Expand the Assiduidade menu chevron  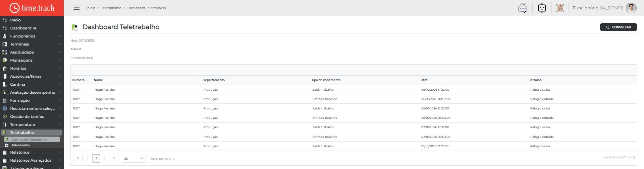click(x=60, y=52)
